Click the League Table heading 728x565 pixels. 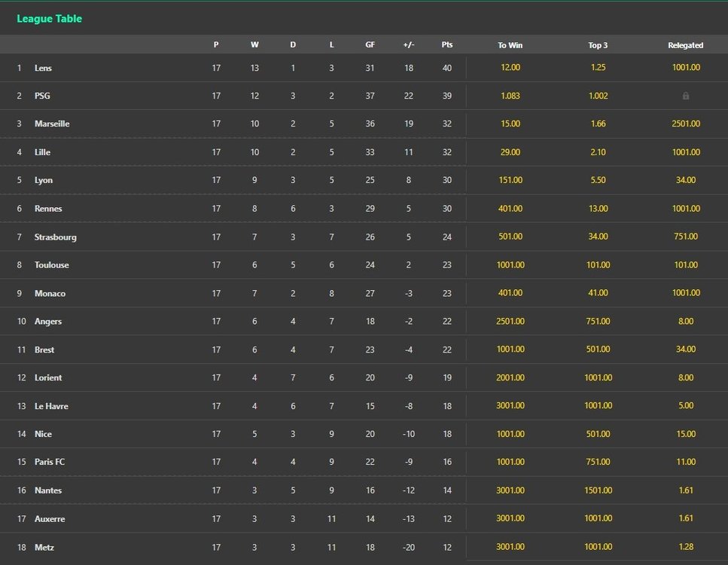point(49,19)
